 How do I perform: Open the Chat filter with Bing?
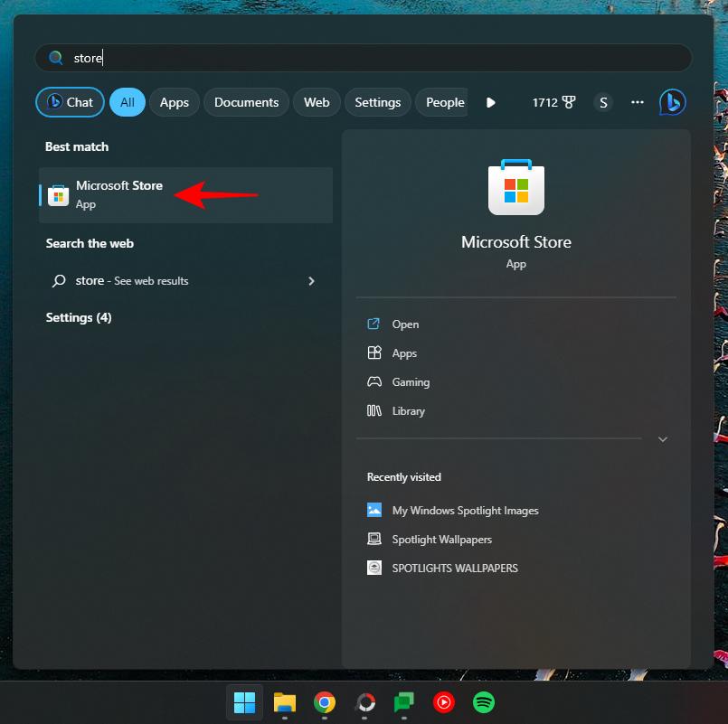click(70, 102)
